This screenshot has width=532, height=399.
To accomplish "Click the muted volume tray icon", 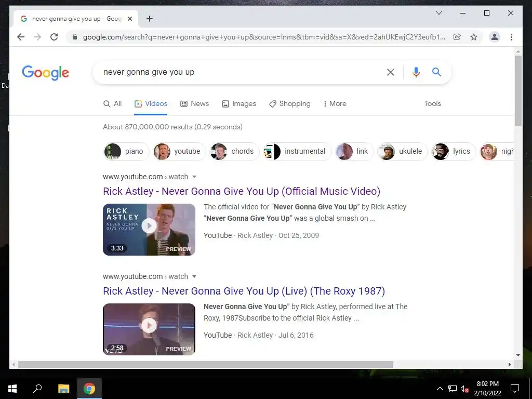I will (x=465, y=389).
